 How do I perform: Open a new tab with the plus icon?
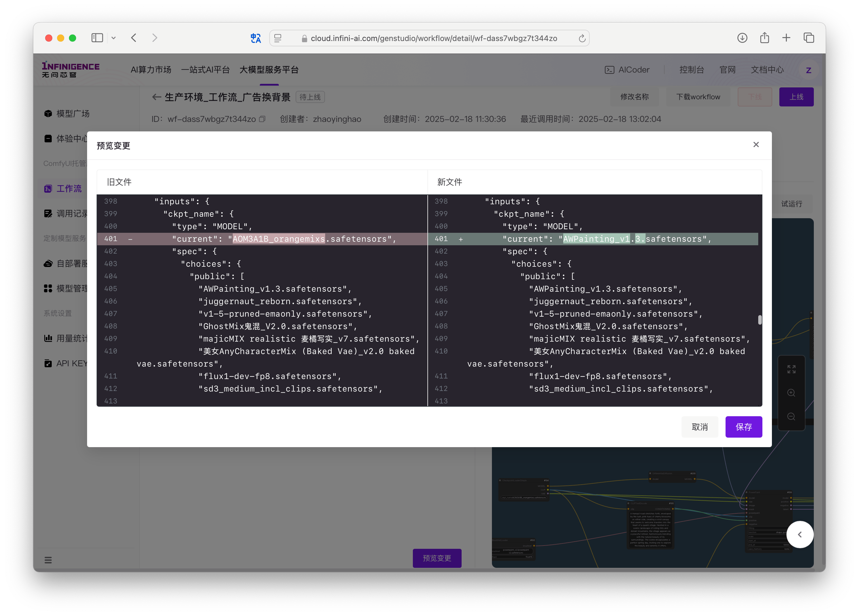coord(786,37)
